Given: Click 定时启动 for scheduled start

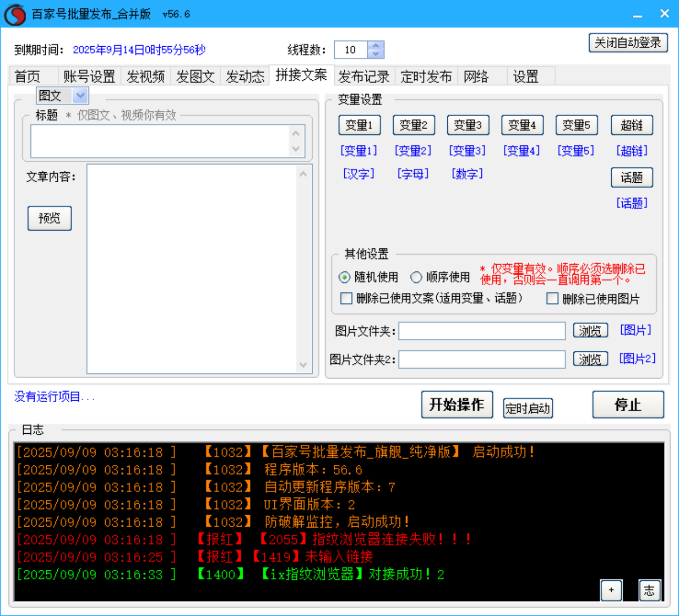Looking at the screenshot, I should (527, 409).
